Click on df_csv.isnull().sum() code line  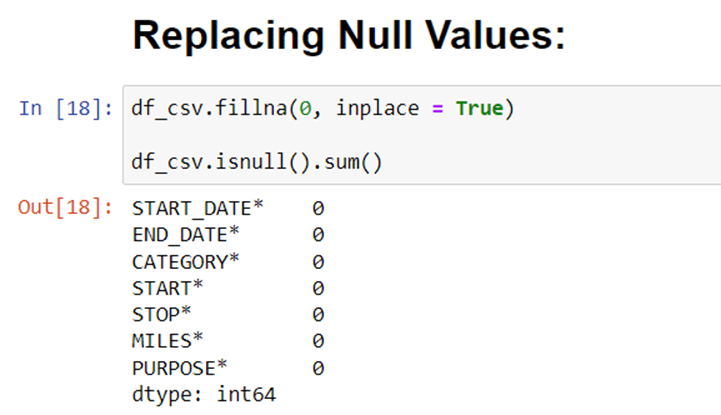coord(257,162)
